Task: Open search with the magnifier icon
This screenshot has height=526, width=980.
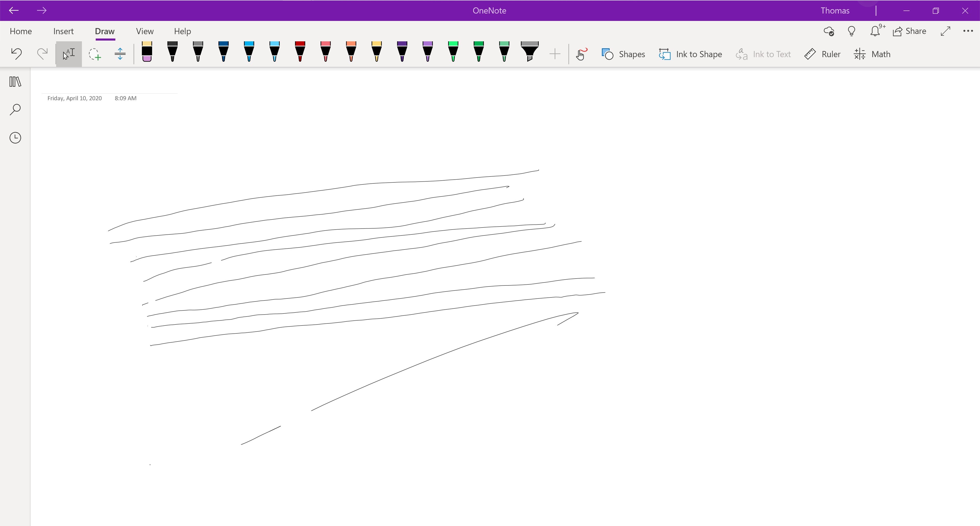Action: point(15,109)
